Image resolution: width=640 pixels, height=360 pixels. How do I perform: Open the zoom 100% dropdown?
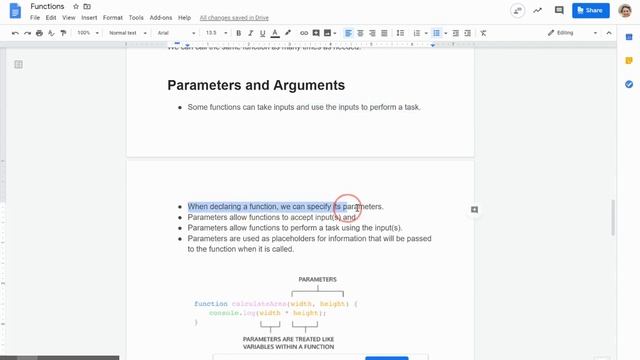pyautogui.click(x=88, y=33)
